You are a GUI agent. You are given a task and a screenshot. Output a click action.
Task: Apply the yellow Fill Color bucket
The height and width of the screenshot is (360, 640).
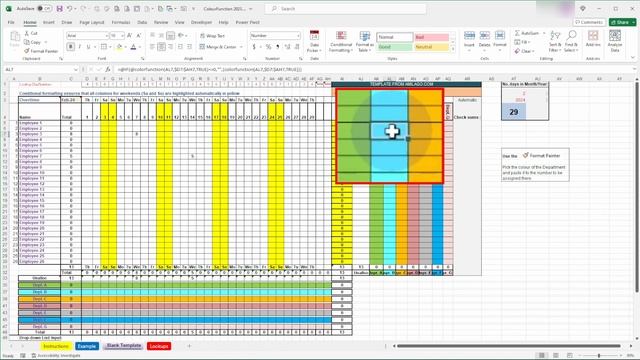(x=119, y=47)
